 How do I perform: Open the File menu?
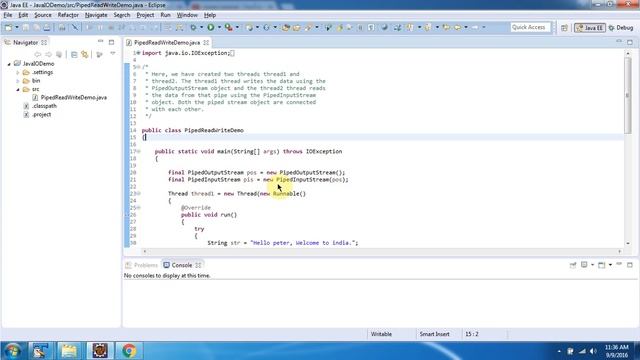8,15
